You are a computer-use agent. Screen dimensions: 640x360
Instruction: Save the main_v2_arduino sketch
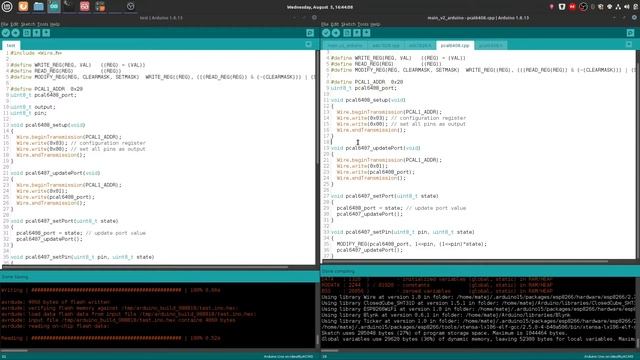click(367, 33)
